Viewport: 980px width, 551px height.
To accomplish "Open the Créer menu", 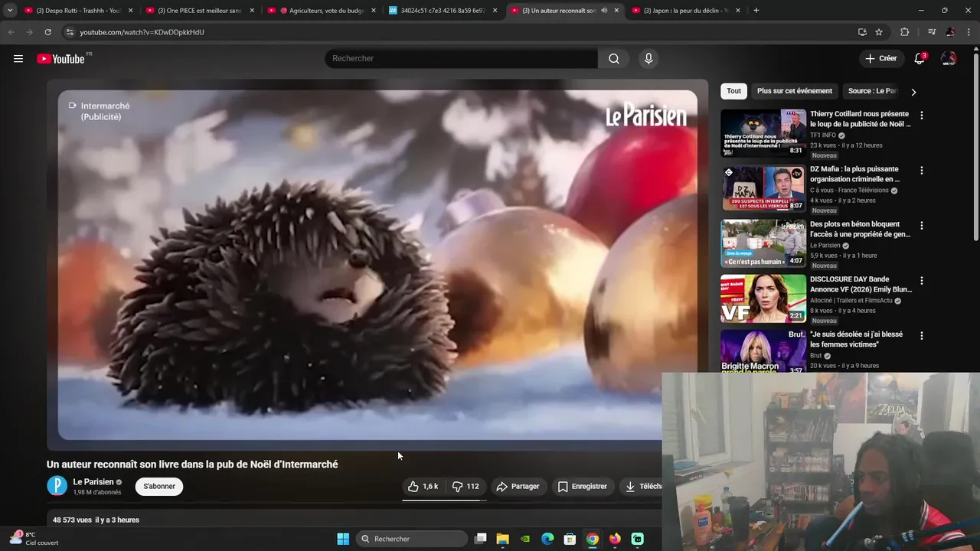I will point(880,58).
